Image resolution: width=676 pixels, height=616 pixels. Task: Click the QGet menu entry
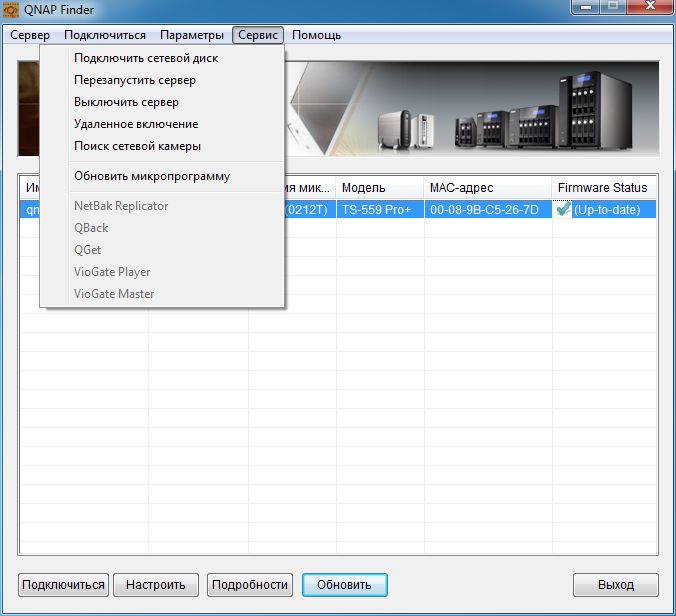point(162,250)
